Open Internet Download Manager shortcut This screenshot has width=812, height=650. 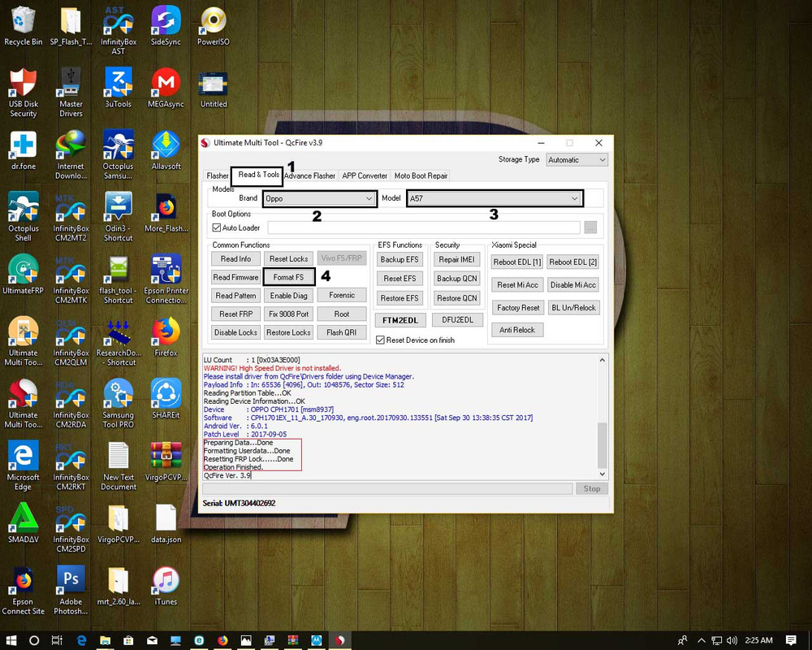[71, 155]
